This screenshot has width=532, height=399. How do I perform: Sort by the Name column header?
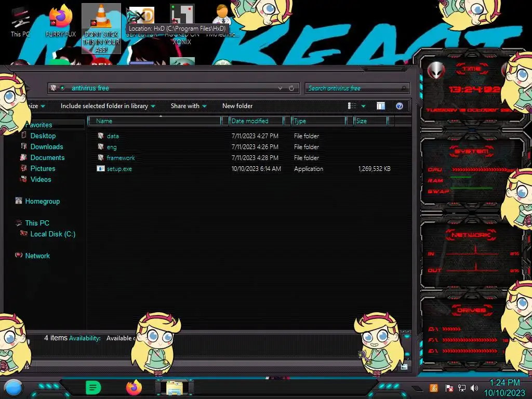coord(154,121)
